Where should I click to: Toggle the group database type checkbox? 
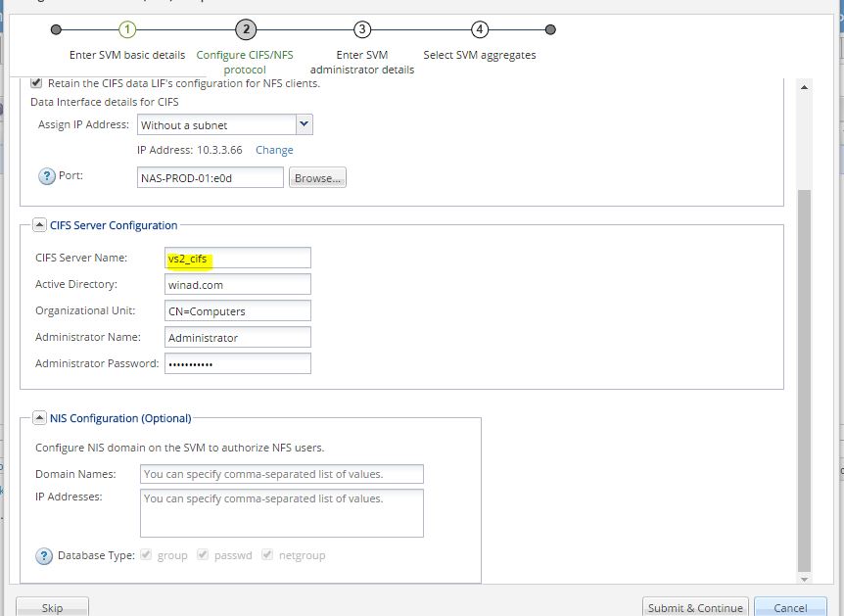[x=146, y=554]
